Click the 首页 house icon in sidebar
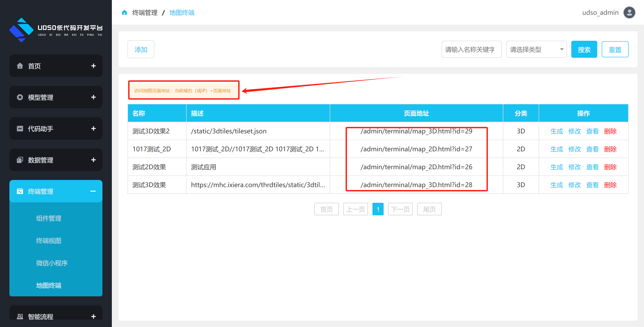 [x=20, y=66]
